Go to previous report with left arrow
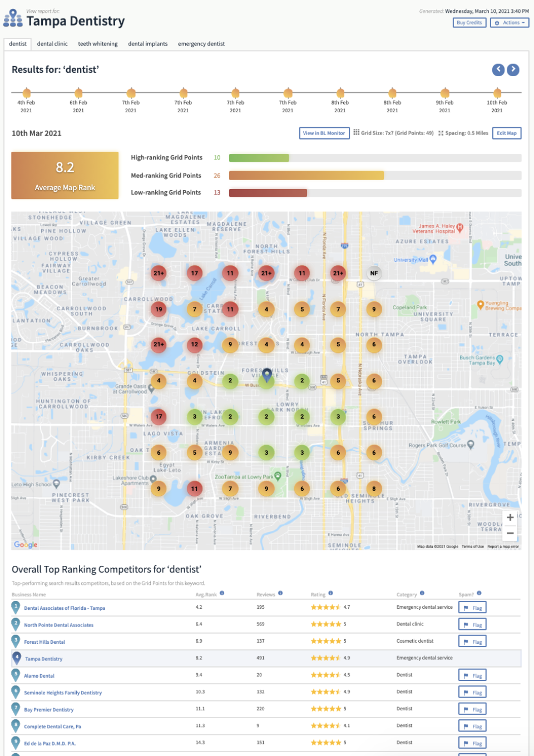Viewport: 534px width, 756px height. point(498,69)
